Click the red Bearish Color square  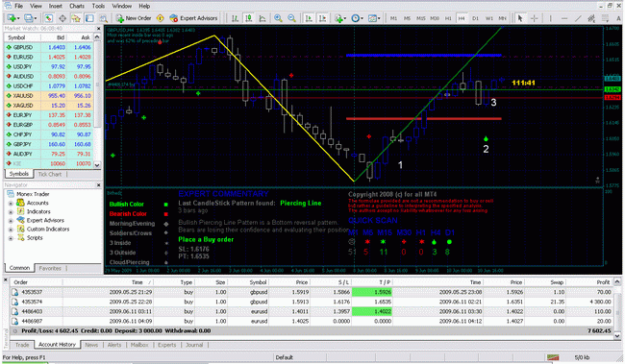pyautogui.click(x=165, y=214)
